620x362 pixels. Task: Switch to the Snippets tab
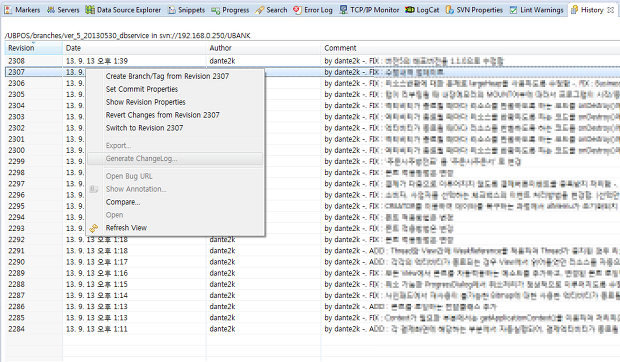click(187, 10)
